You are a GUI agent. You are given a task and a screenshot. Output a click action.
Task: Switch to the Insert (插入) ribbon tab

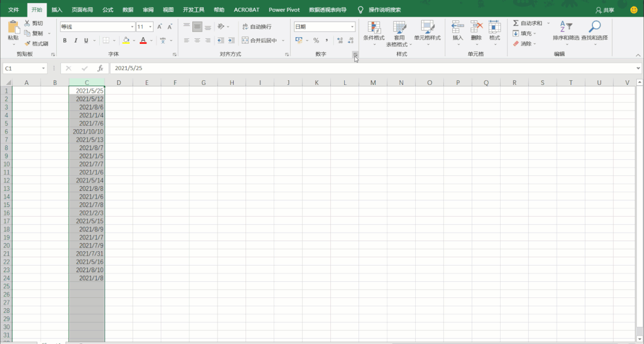pyautogui.click(x=57, y=10)
